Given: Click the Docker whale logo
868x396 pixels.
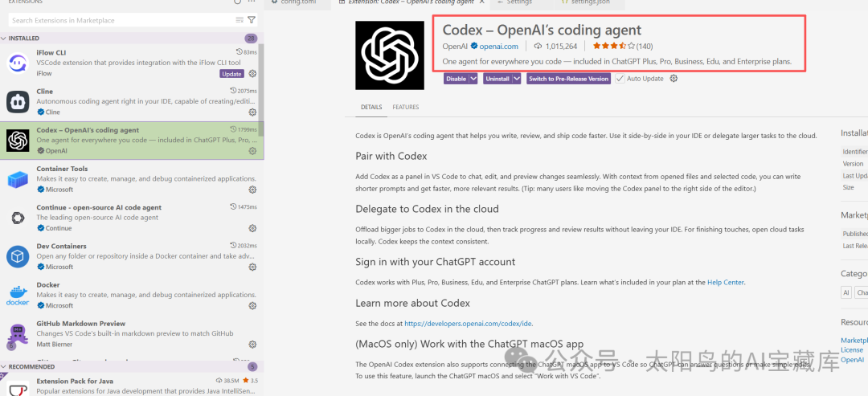Looking at the screenshot, I should [18, 296].
